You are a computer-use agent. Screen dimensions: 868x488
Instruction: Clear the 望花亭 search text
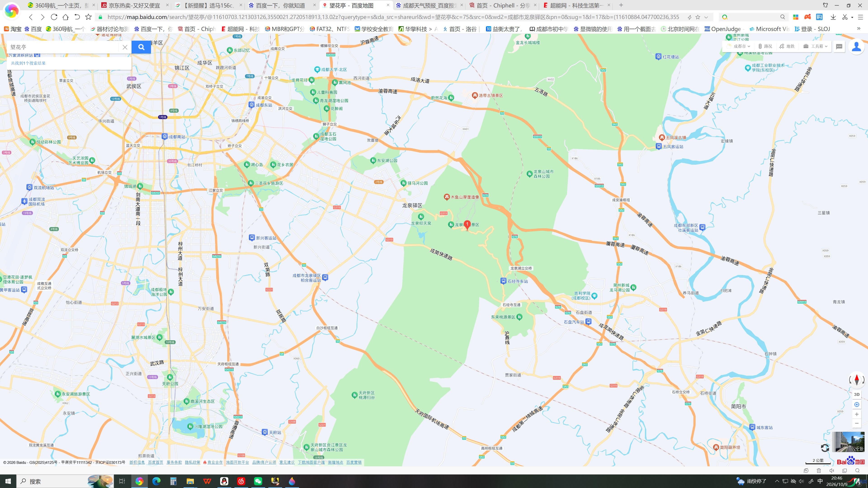click(x=125, y=47)
